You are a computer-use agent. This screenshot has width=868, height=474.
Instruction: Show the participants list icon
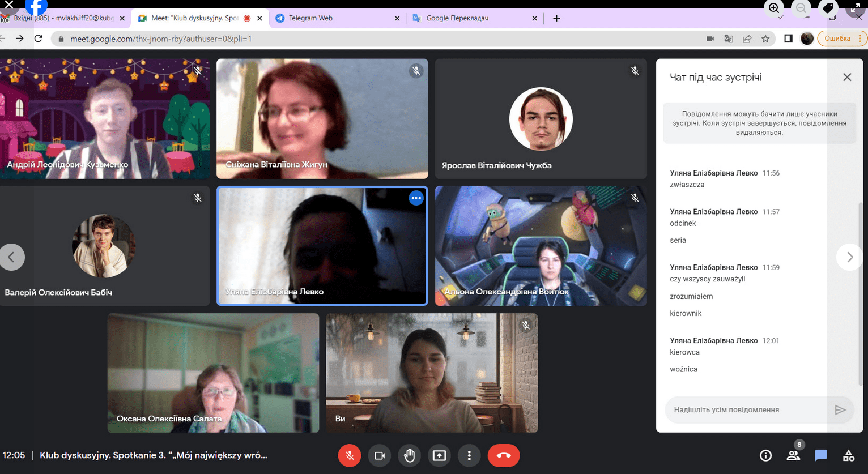click(x=793, y=455)
